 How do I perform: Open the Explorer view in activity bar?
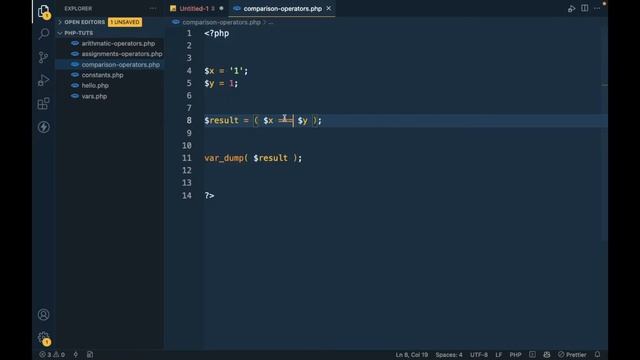click(43, 11)
